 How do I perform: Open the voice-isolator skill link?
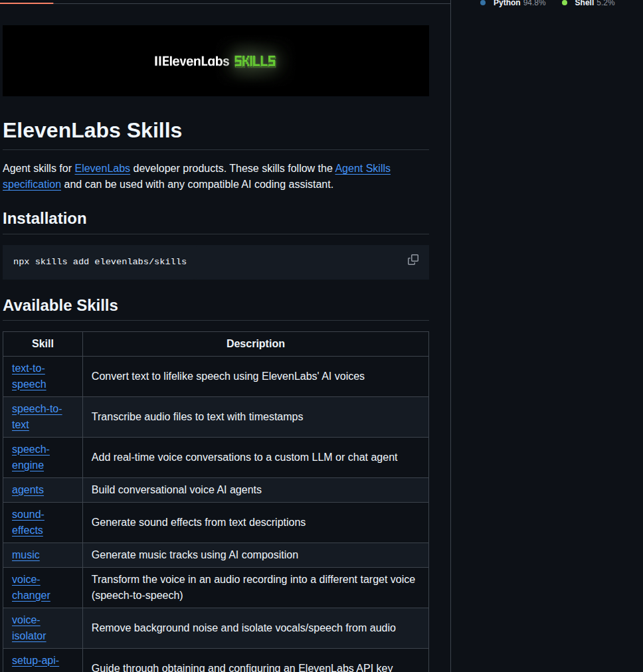29,628
